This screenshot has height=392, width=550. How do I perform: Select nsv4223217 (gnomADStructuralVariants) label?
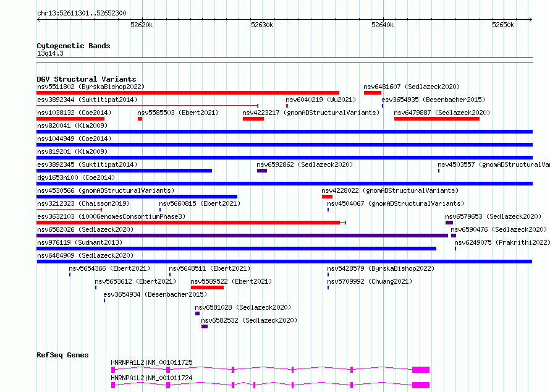[311, 113]
